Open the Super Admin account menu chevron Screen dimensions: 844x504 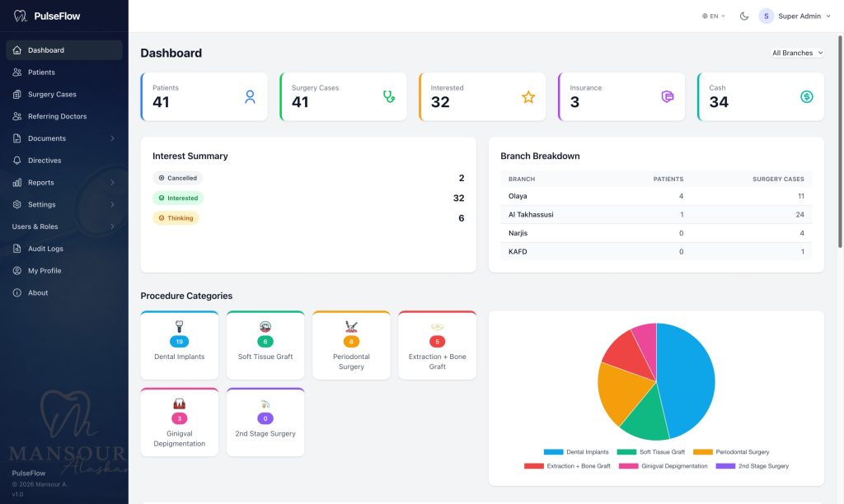pyautogui.click(x=828, y=16)
